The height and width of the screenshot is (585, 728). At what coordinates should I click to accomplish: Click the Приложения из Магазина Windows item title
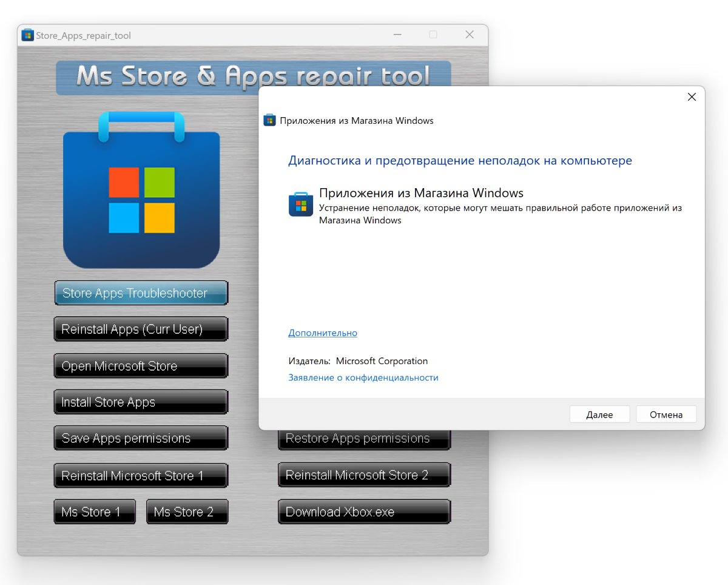pyautogui.click(x=421, y=193)
